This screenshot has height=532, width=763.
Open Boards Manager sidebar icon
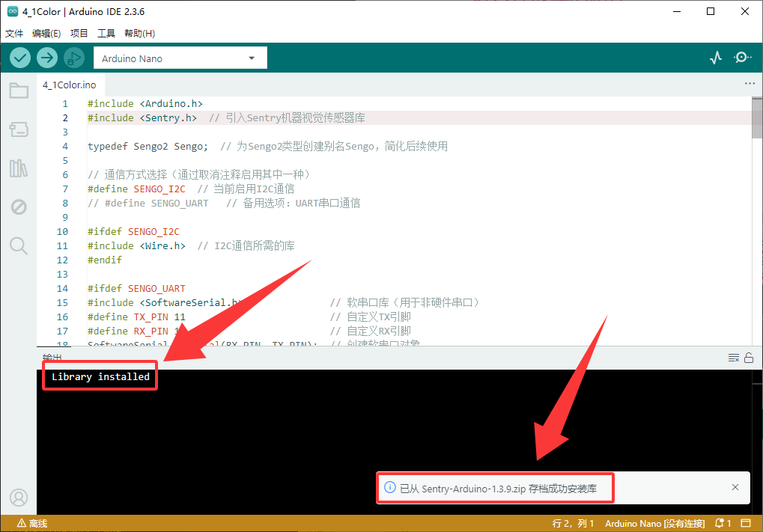click(19, 129)
